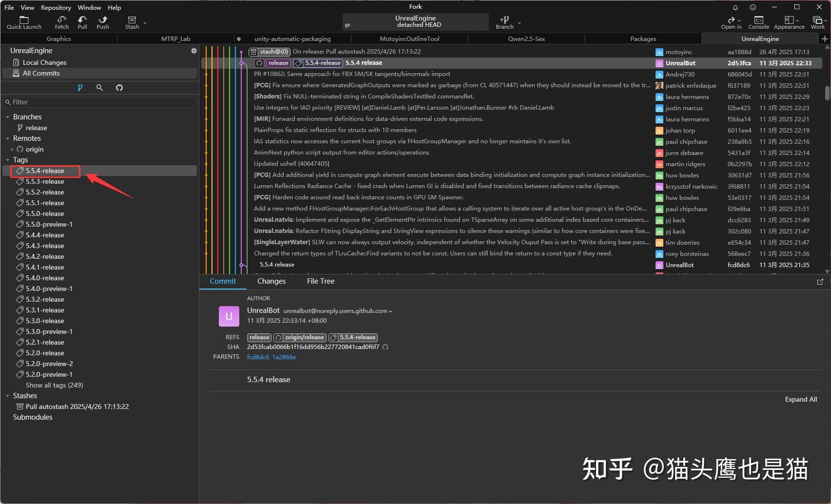Toggle the branch graph view in sidebar
831x504 pixels.
coord(80,88)
